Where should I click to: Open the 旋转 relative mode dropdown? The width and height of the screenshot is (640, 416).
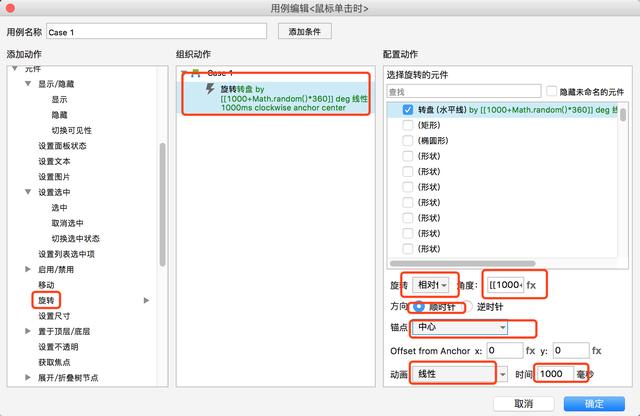pyautogui.click(x=431, y=285)
